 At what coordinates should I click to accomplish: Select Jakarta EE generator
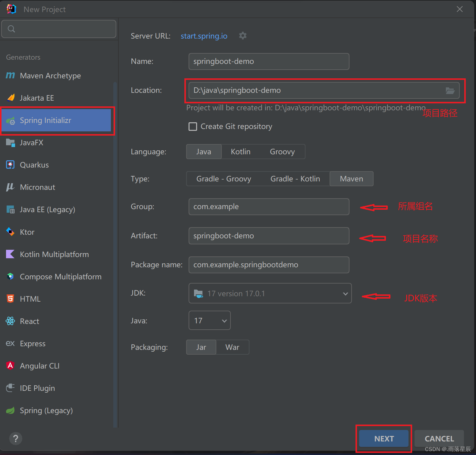56,98
